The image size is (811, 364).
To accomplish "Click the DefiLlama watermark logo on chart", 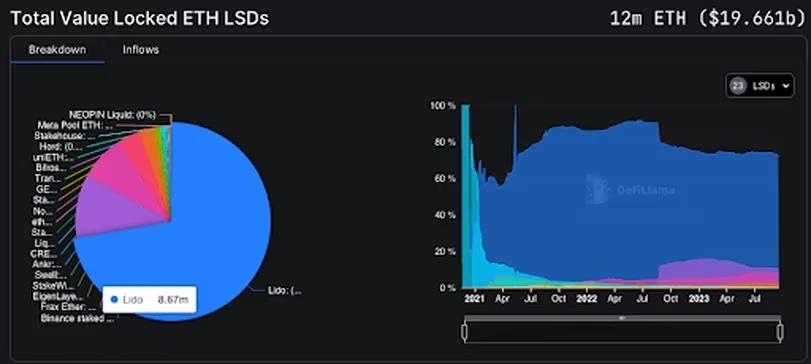I will 630,189.
